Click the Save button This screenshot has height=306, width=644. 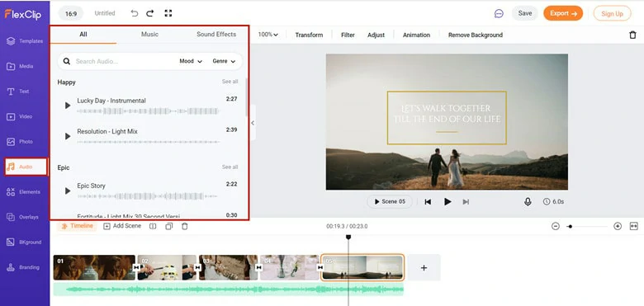[x=525, y=13]
